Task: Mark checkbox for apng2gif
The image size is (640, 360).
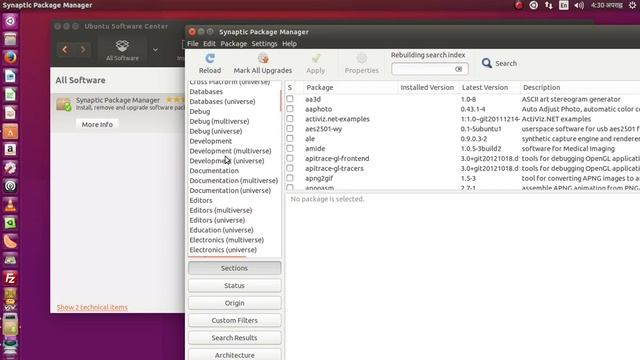Action: (290, 178)
